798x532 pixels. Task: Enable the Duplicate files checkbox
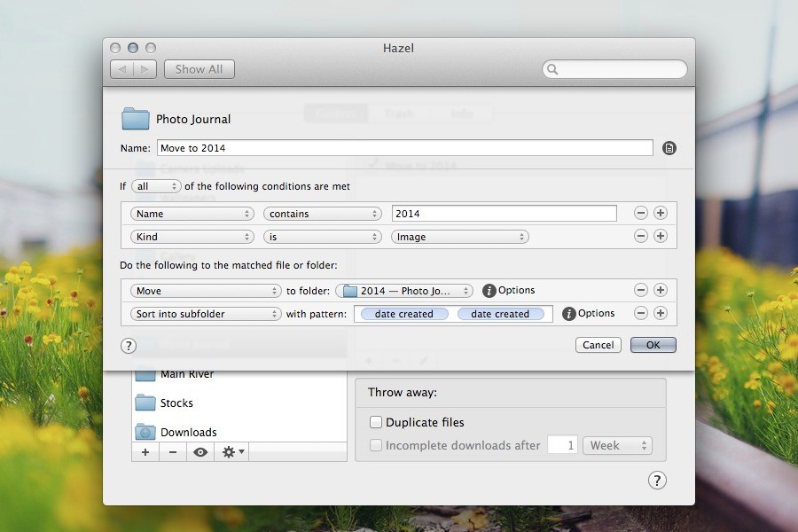pyautogui.click(x=376, y=422)
